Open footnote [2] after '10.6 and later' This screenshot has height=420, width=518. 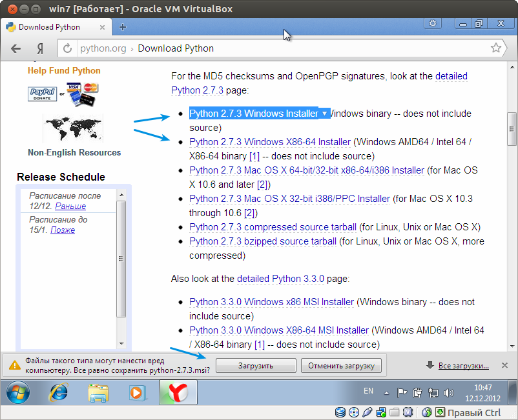click(x=264, y=185)
